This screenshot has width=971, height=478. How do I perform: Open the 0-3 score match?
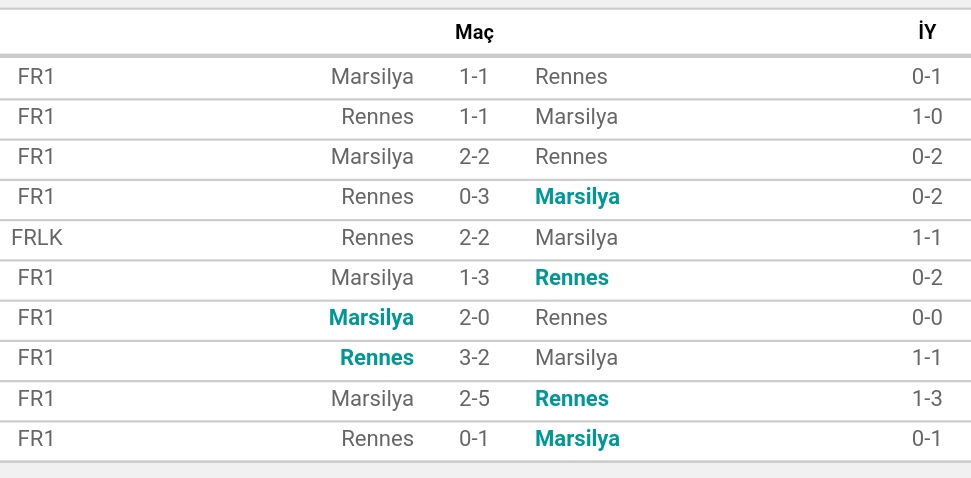coord(474,197)
